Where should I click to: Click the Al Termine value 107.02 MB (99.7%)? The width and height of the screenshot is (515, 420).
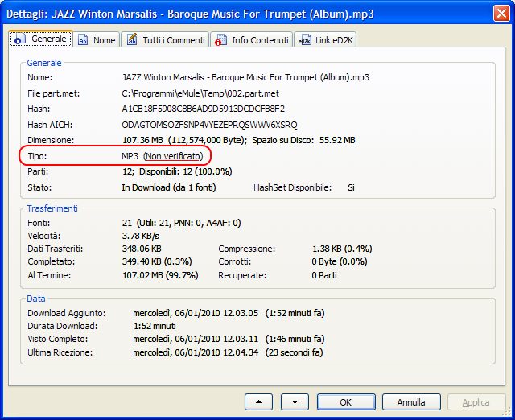click(160, 275)
